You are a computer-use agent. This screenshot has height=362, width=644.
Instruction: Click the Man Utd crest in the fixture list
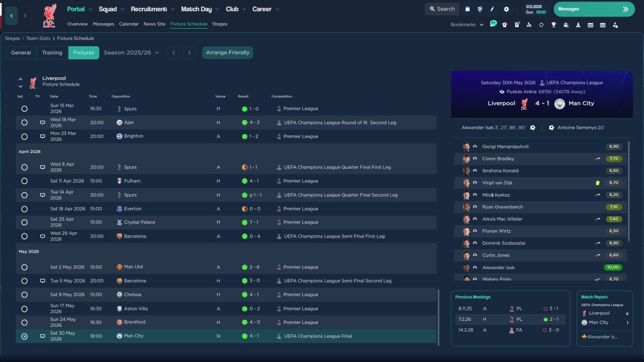119,267
